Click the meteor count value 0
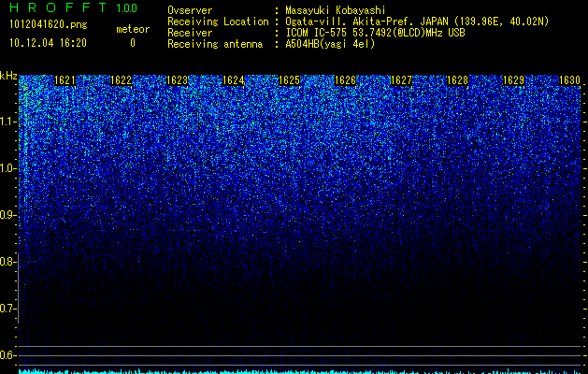The width and height of the screenshot is (588, 374). point(133,43)
